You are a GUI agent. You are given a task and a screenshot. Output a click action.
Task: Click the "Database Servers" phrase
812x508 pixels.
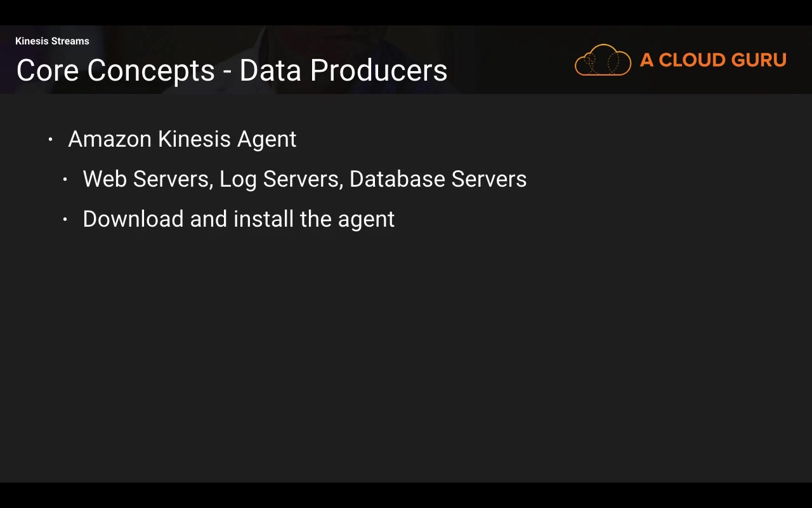pyautogui.click(x=438, y=179)
